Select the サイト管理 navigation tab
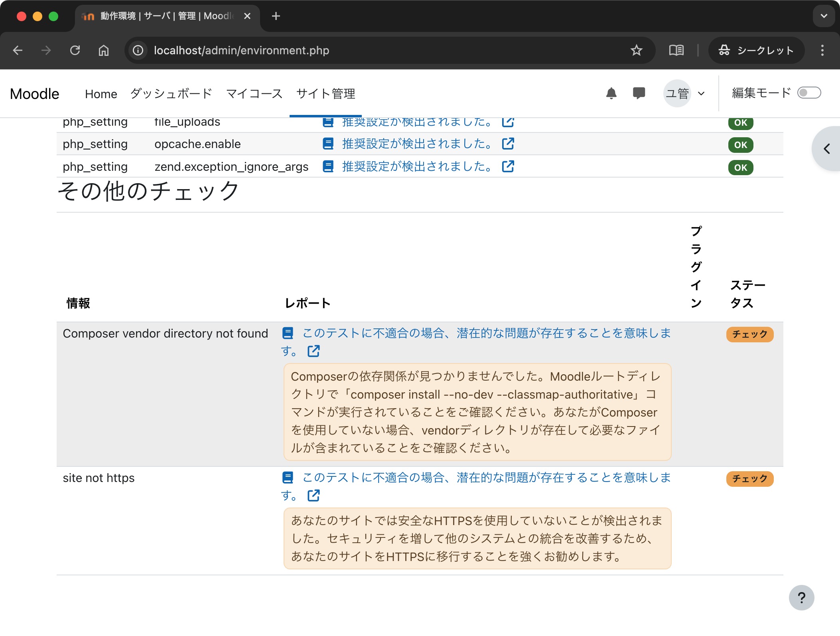840x636 pixels. pos(325,94)
